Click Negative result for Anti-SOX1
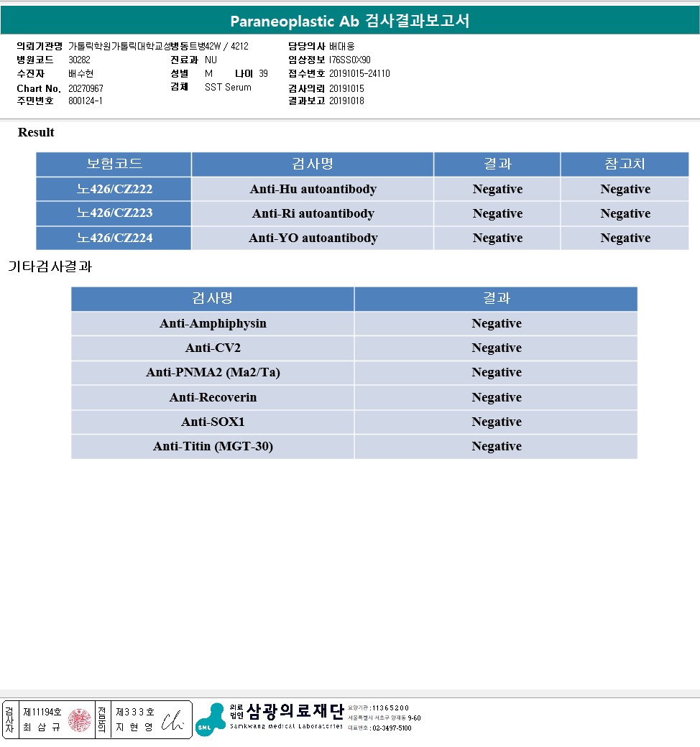Image resolution: width=700 pixels, height=747 pixels. (x=497, y=422)
